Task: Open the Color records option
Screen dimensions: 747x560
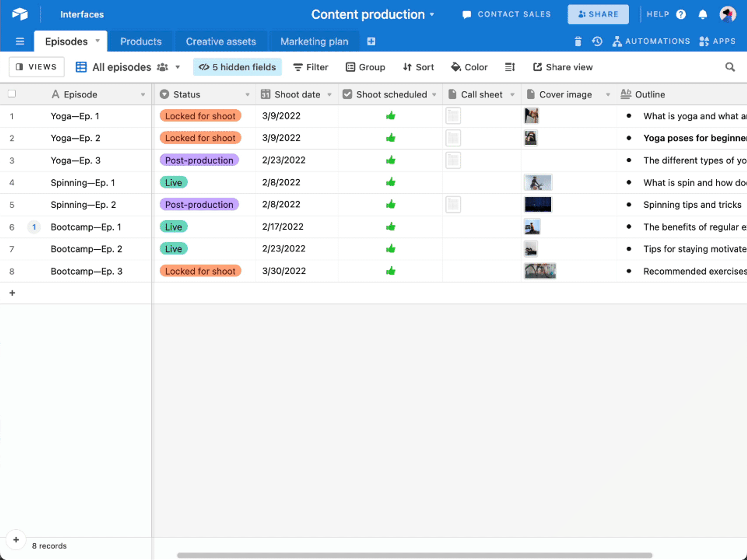Action: coord(469,67)
